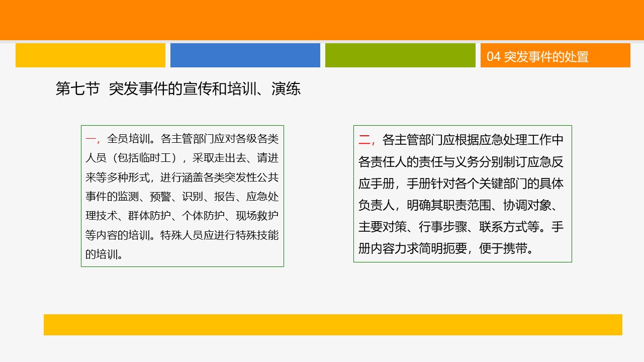Click the text box starting with 二，各主管部门应根据

click(463, 194)
